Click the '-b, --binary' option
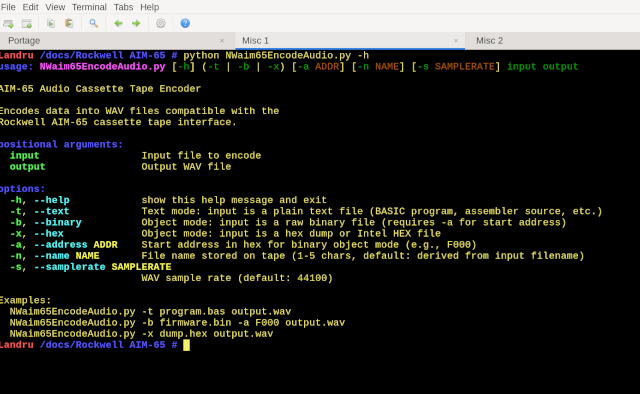The width and height of the screenshot is (640, 394). coord(46,222)
